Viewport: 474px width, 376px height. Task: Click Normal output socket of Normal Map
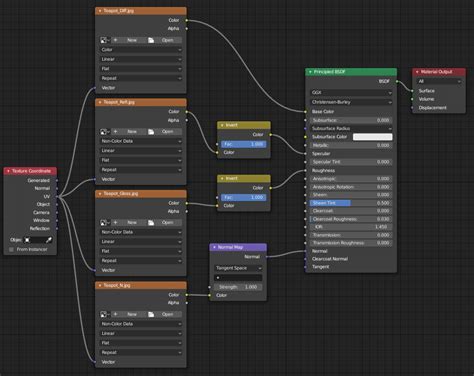point(267,257)
